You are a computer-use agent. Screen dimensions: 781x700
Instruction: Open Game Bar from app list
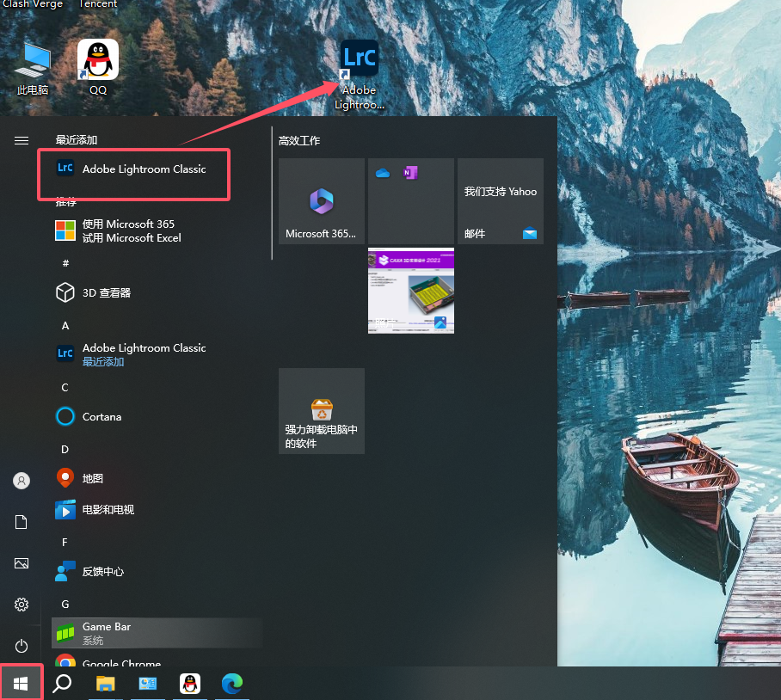(x=157, y=633)
